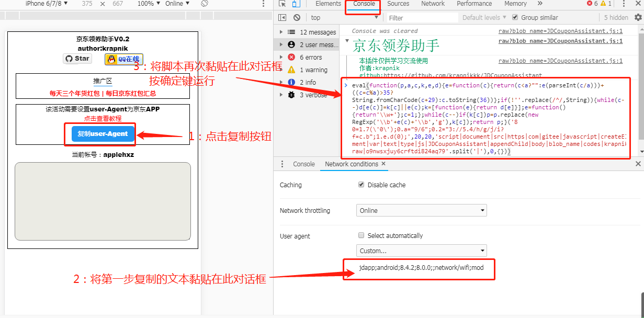This screenshot has height=318, width=644.
Task: Click the red error count badge
Action: (592, 4)
